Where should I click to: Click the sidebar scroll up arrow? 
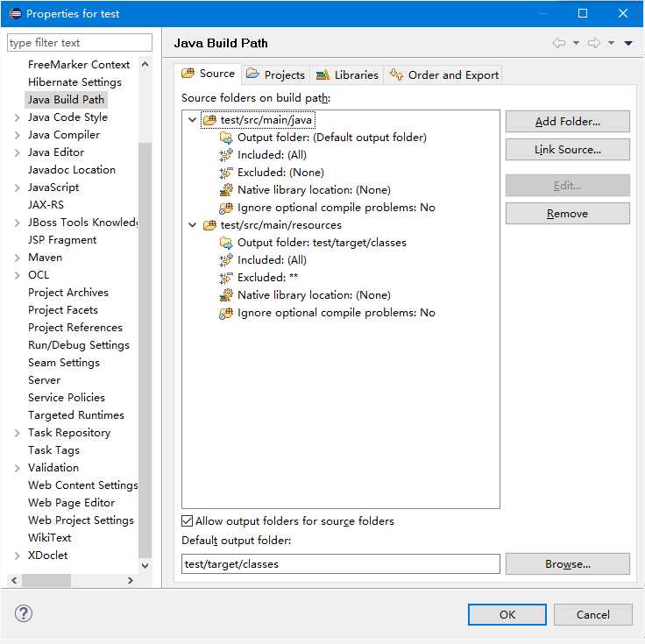pos(145,65)
